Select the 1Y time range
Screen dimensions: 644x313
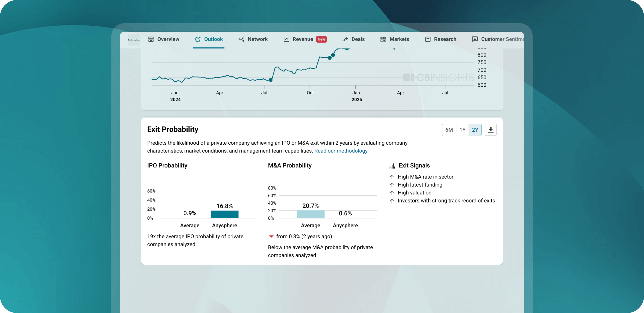(x=462, y=130)
